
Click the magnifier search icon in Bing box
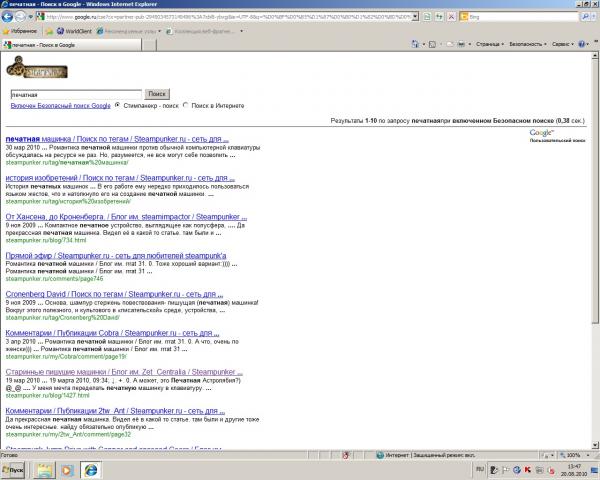pos(584,17)
